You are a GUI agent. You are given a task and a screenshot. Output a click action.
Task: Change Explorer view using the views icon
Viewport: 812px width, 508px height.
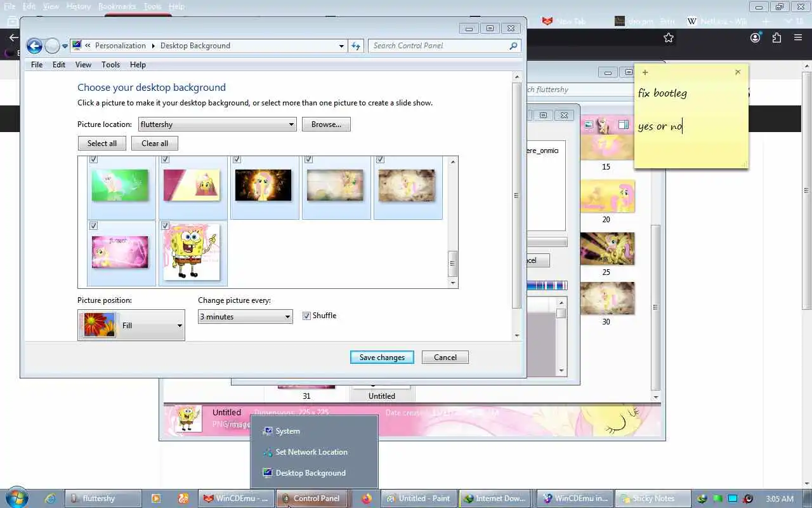[x=588, y=124]
